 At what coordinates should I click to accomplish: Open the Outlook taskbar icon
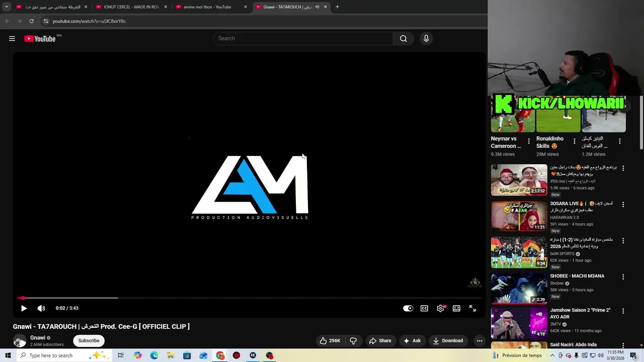(203, 355)
